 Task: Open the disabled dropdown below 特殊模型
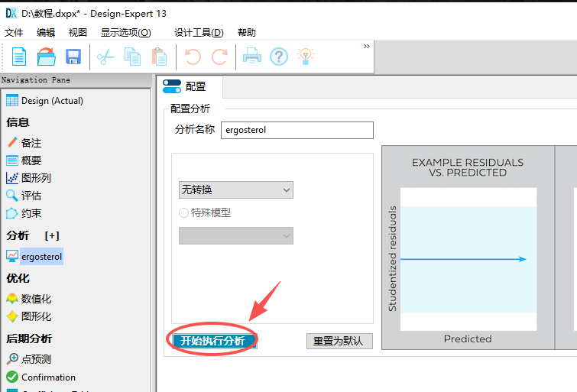point(235,236)
